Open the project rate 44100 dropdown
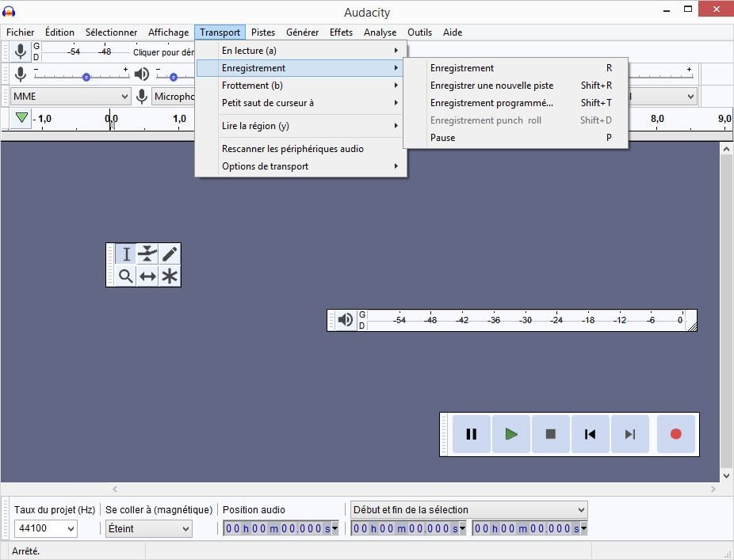Viewport: 734px width, 560px height. click(x=45, y=528)
